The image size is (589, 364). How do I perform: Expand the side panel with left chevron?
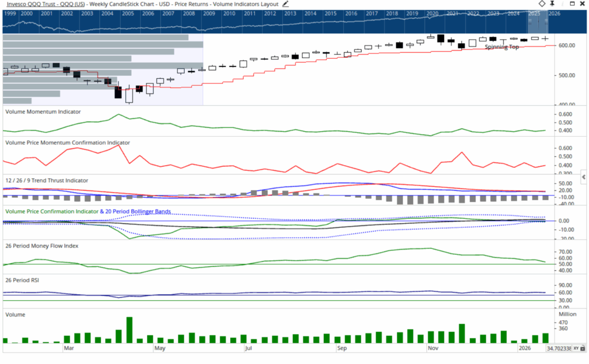click(x=584, y=178)
